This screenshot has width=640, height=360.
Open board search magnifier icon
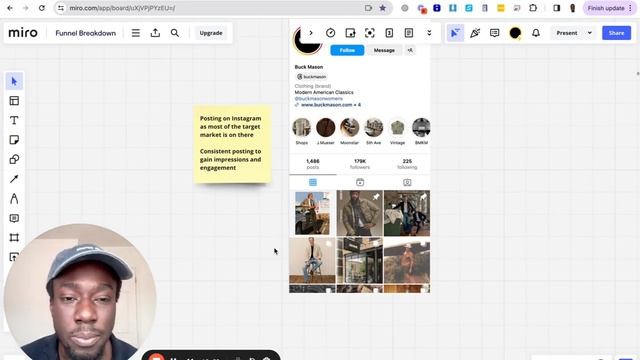coord(175,33)
